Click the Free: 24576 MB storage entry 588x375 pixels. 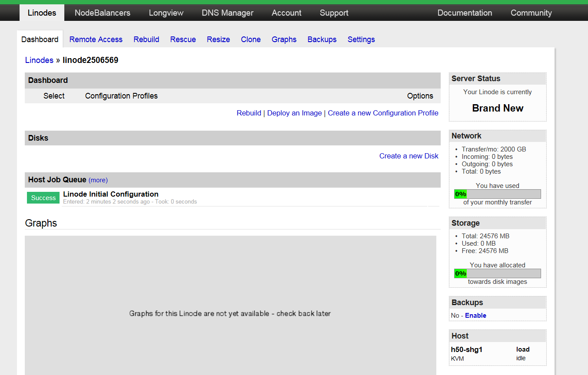click(x=485, y=251)
